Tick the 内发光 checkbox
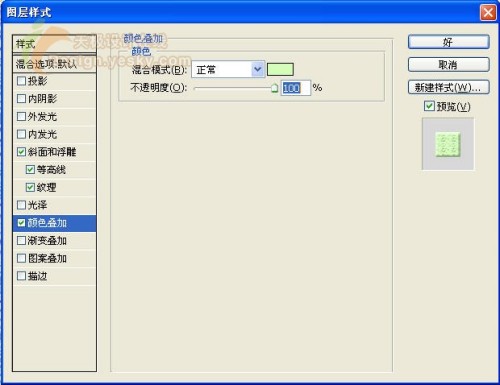Screen dimensions: 500x385 [21, 134]
